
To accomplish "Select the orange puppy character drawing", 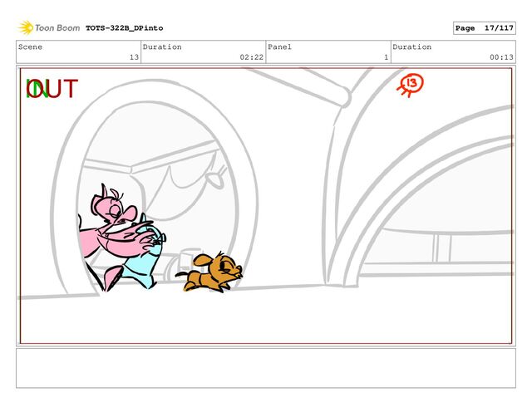I will pos(209,272).
